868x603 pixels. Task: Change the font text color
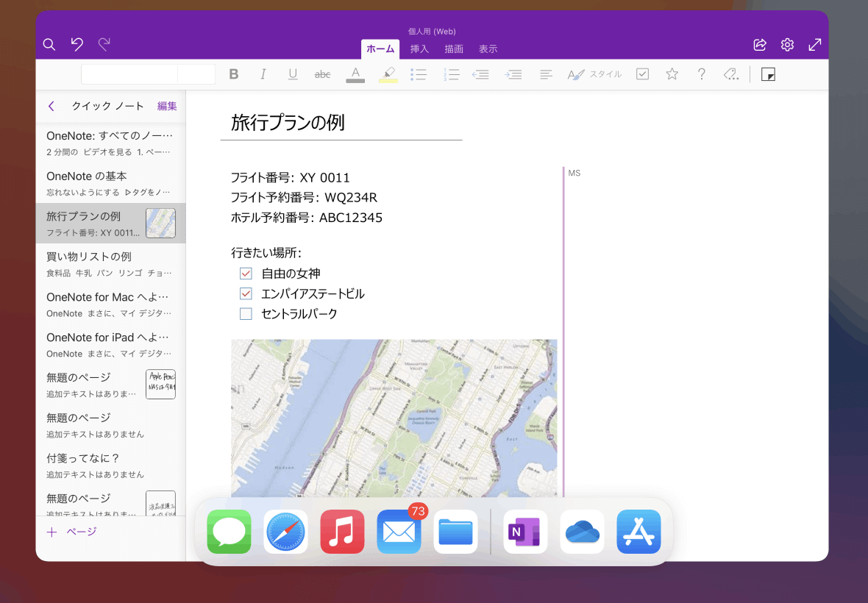[x=355, y=75]
